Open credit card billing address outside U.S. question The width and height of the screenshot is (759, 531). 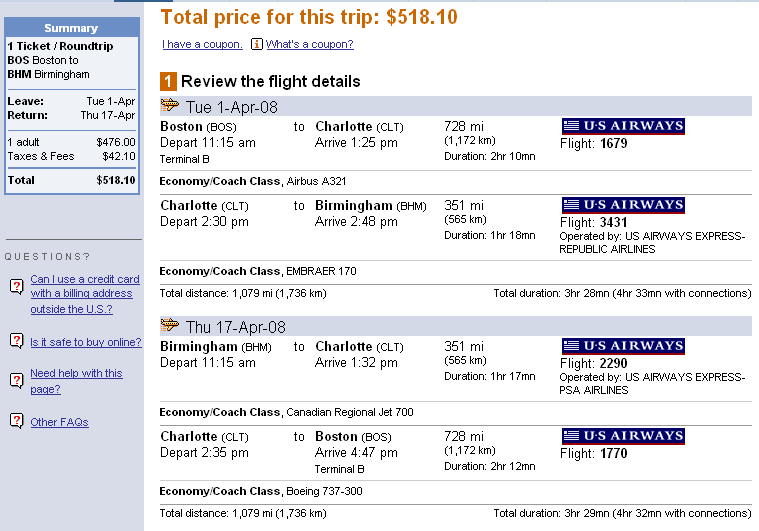tap(85, 294)
